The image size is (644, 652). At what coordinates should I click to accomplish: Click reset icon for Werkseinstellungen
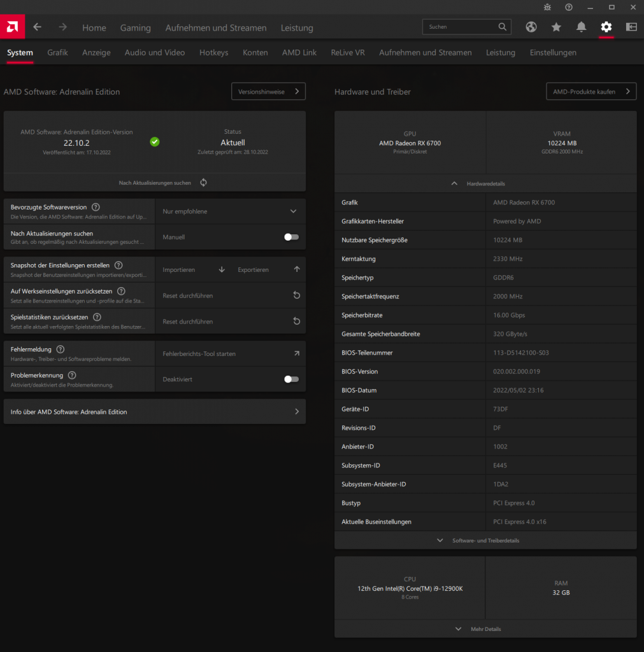(x=297, y=295)
